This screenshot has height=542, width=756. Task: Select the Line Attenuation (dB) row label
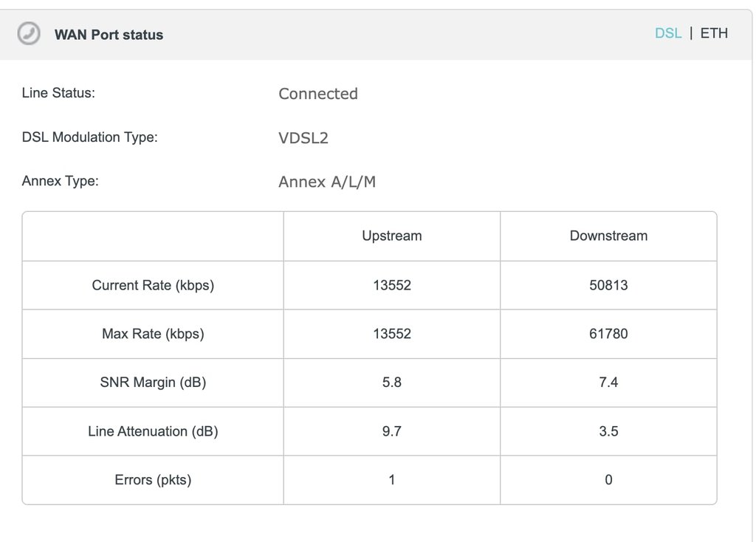[x=153, y=431]
